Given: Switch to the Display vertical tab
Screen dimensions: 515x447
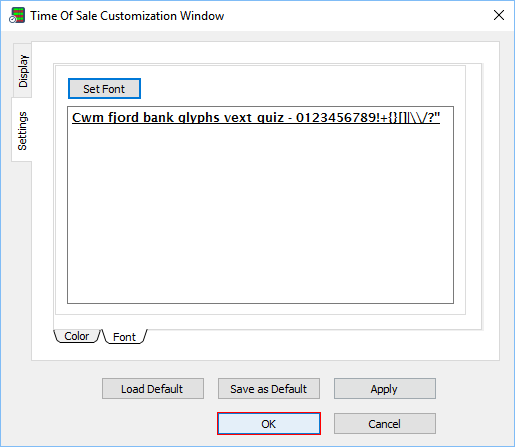Looking at the screenshot, I should pos(23,71).
